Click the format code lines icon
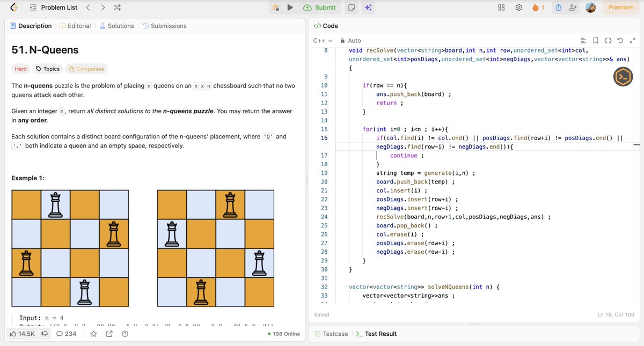This screenshot has width=644, height=346. tap(584, 41)
